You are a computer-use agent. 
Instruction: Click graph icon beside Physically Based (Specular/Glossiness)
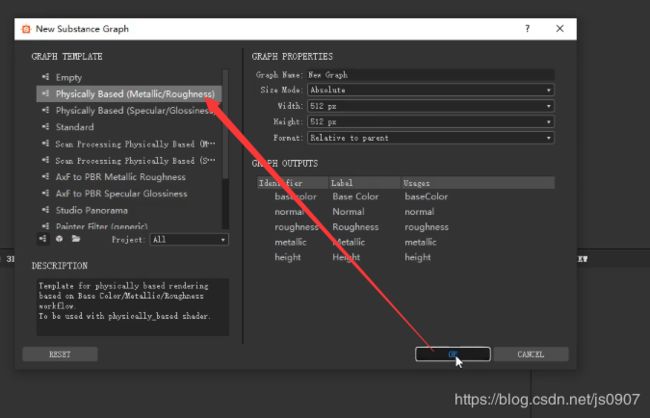click(x=46, y=110)
